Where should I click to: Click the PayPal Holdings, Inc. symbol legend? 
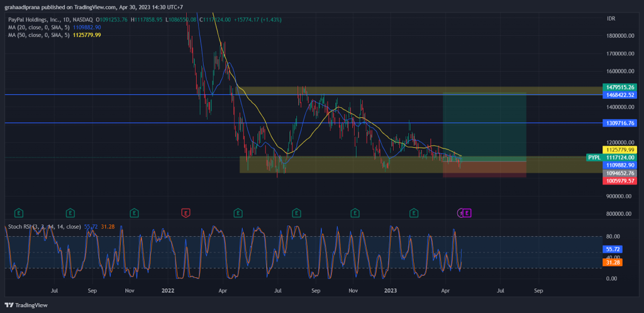click(x=50, y=20)
